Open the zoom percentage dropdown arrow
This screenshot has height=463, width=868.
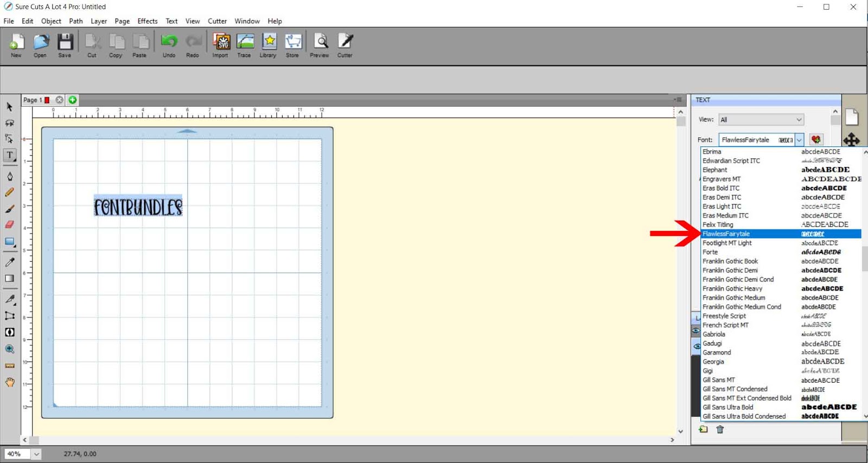click(36, 454)
